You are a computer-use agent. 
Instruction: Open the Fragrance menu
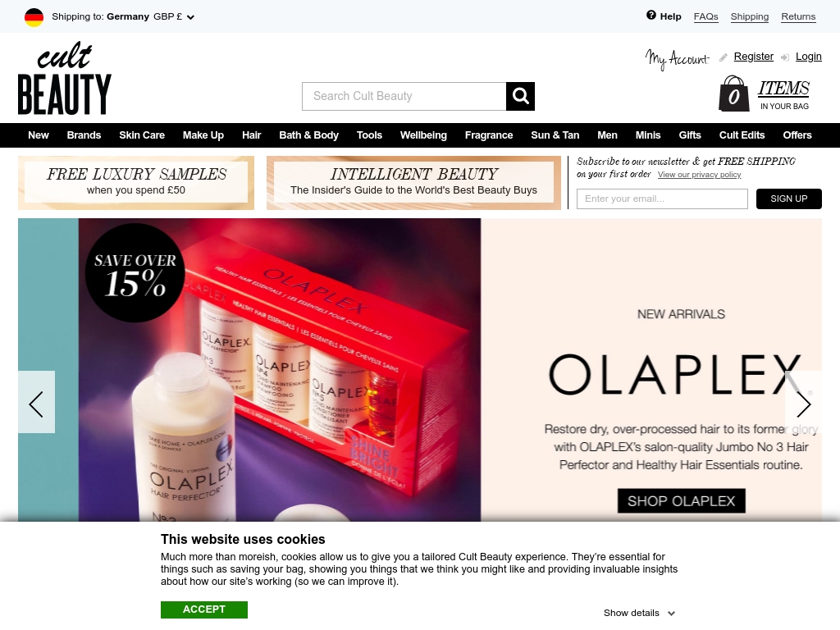point(489,135)
